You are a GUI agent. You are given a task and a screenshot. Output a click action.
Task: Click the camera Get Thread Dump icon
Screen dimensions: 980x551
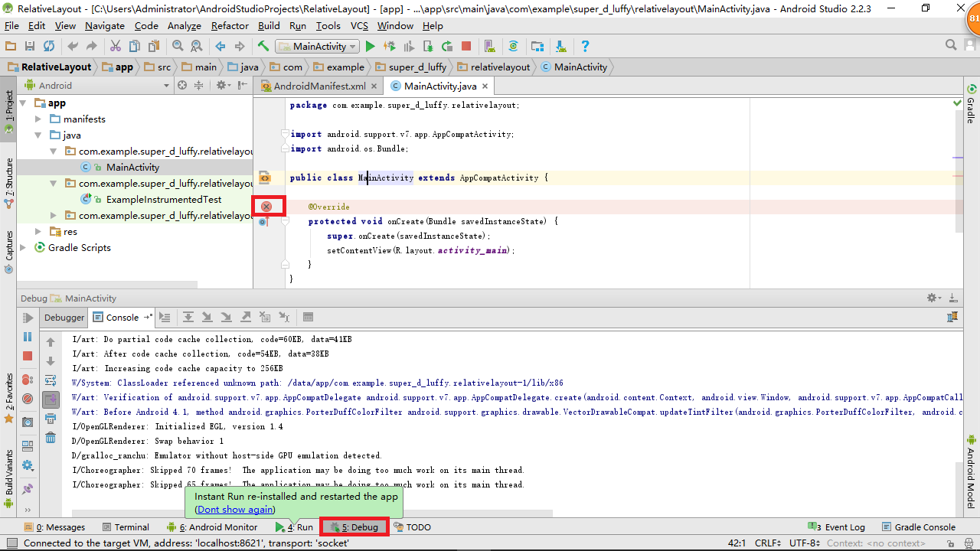(28, 422)
